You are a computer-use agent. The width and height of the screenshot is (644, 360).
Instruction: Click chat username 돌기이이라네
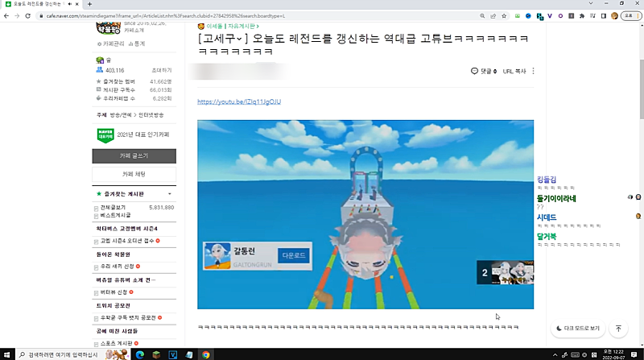point(556,198)
